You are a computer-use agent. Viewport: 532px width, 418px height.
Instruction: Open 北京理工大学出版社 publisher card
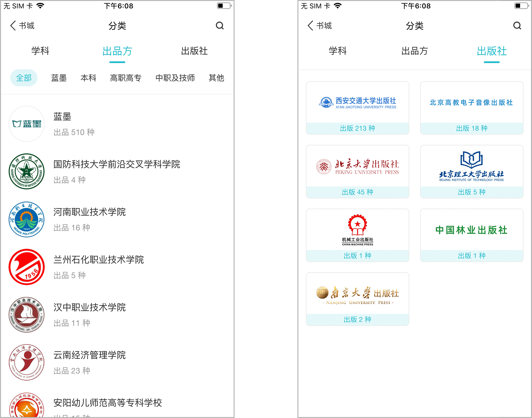(472, 172)
